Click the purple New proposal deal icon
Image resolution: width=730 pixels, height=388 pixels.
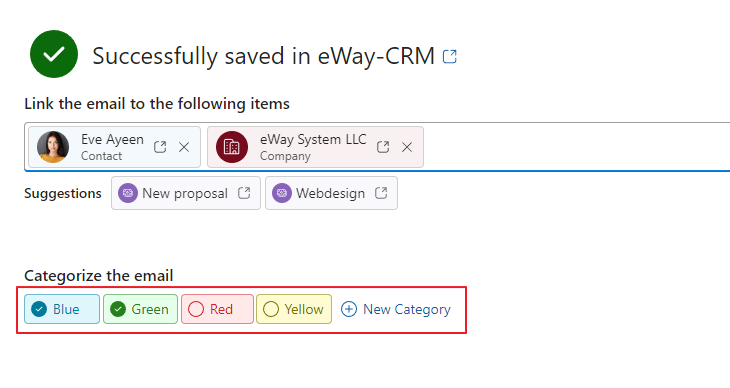(x=128, y=193)
